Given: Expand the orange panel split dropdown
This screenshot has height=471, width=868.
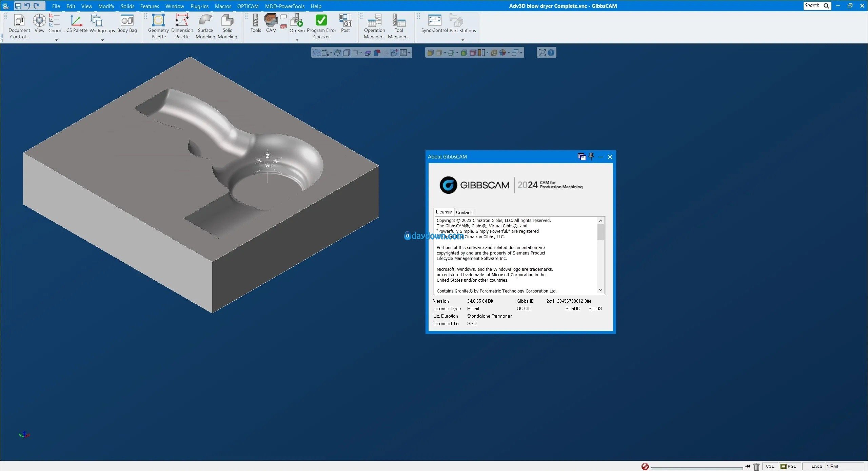Looking at the screenshot, I should point(487,53).
